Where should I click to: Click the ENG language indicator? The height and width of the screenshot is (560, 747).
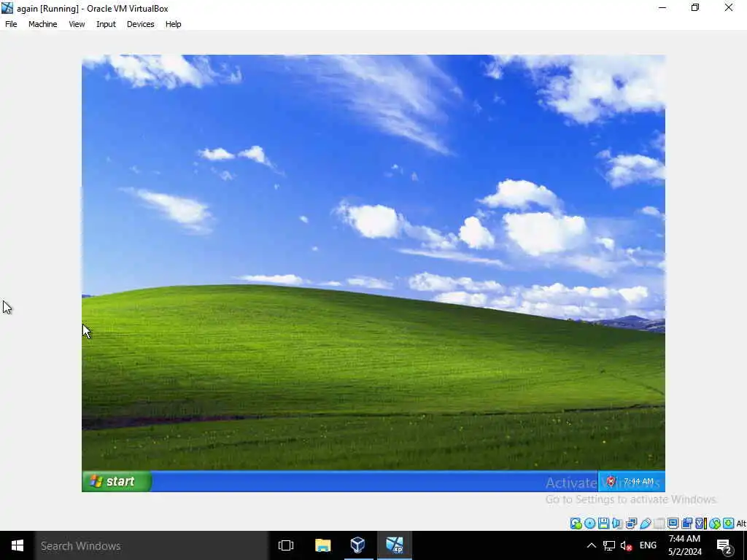click(648, 545)
